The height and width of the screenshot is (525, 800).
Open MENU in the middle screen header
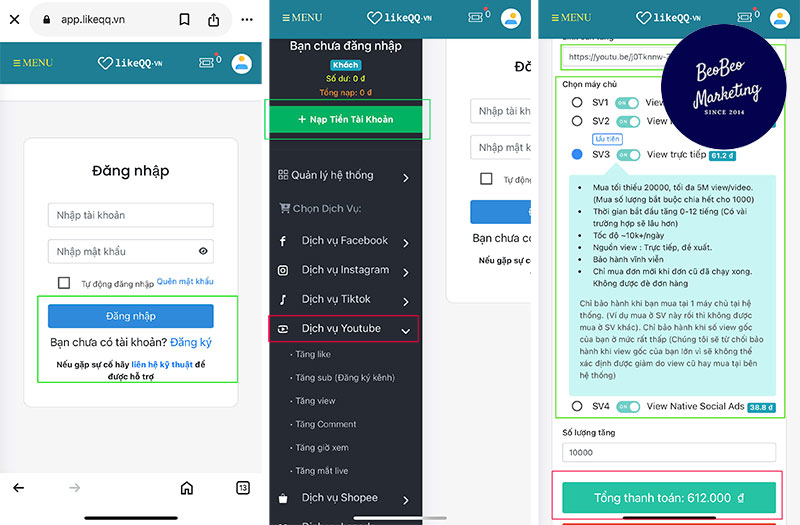click(x=302, y=17)
